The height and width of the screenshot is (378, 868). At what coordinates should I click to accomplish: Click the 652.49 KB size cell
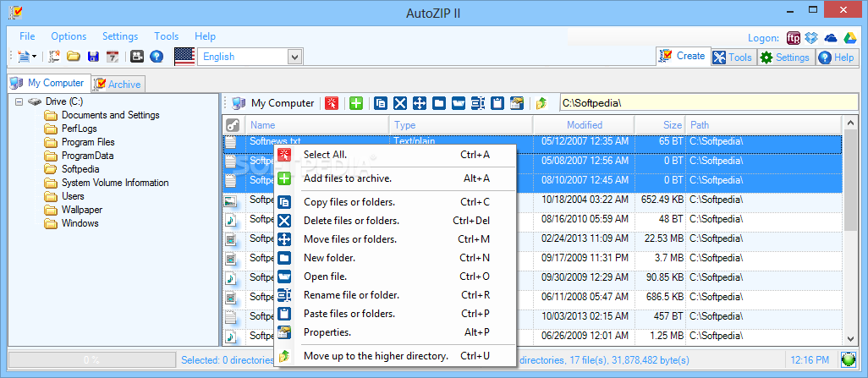coord(661,200)
